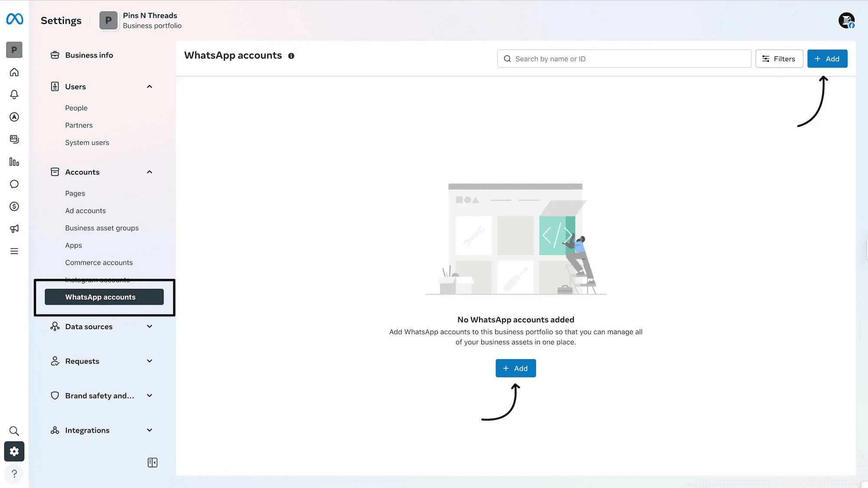868x488 pixels.
Task: Expand the Data sources chevron
Action: point(150,327)
